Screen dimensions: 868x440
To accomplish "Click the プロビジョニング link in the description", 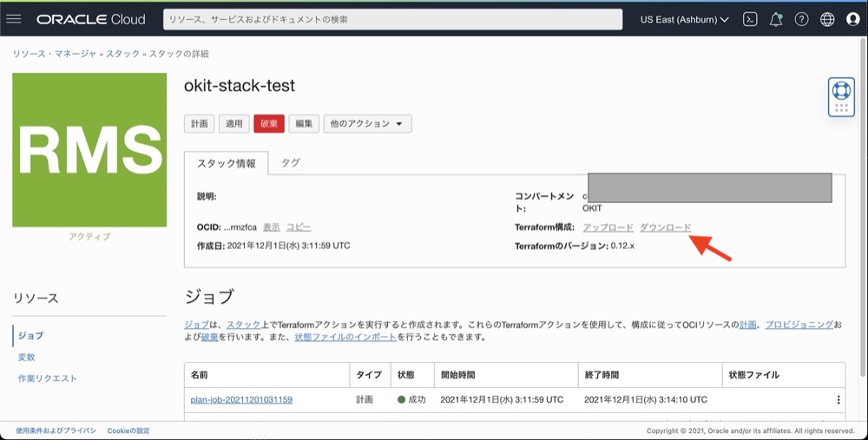I will [799, 325].
